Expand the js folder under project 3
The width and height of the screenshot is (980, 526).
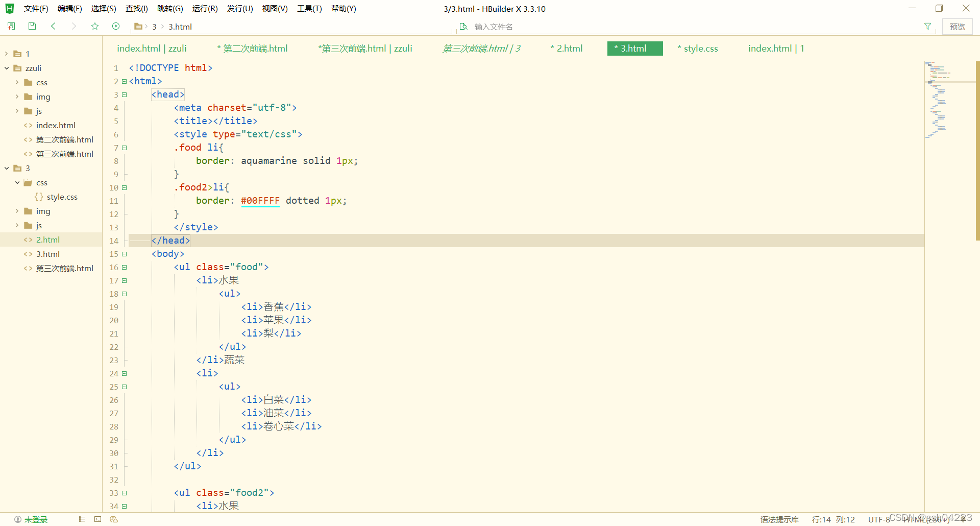17,225
